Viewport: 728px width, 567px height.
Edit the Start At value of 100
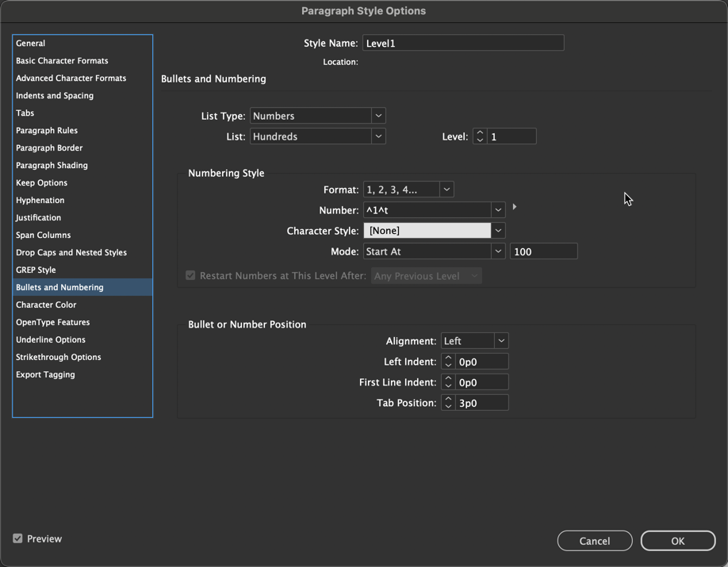click(543, 251)
